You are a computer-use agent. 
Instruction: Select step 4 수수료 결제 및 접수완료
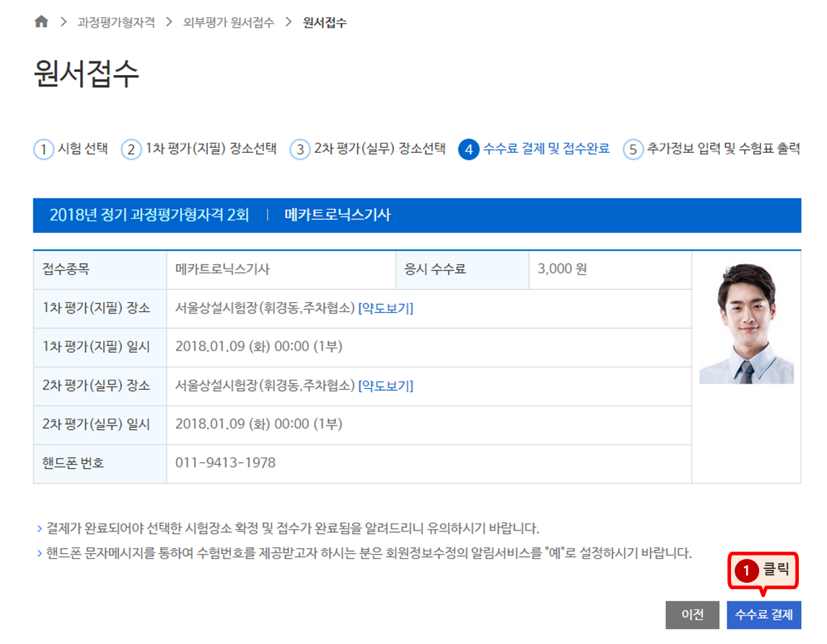pos(534,149)
